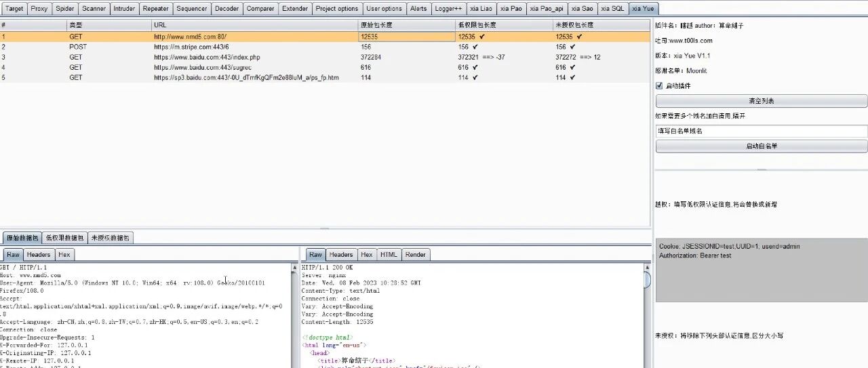
Task: Switch to the xia Liao tab
Action: pyautogui.click(x=481, y=9)
